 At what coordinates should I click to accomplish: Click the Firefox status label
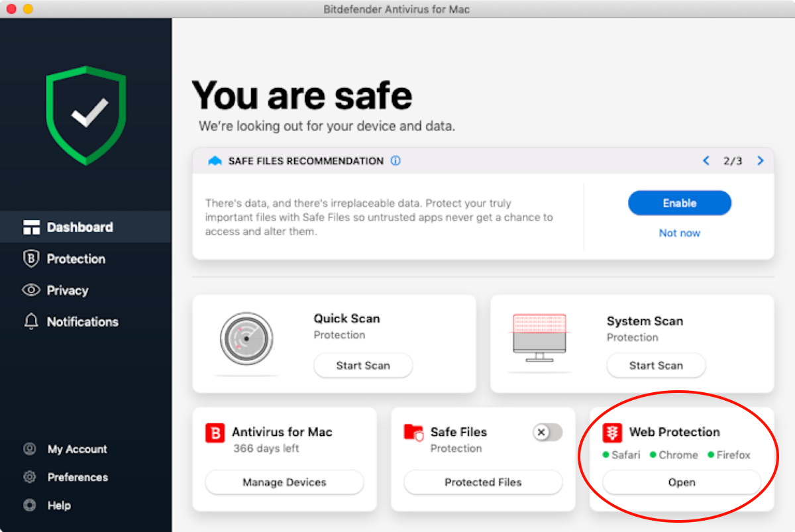tap(733, 455)
